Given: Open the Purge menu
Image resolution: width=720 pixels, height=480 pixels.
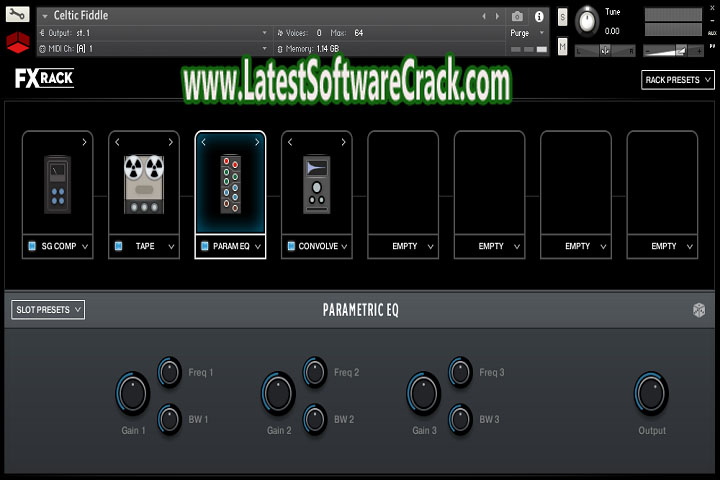Looking at the screenshot, I should click(527, 33).
